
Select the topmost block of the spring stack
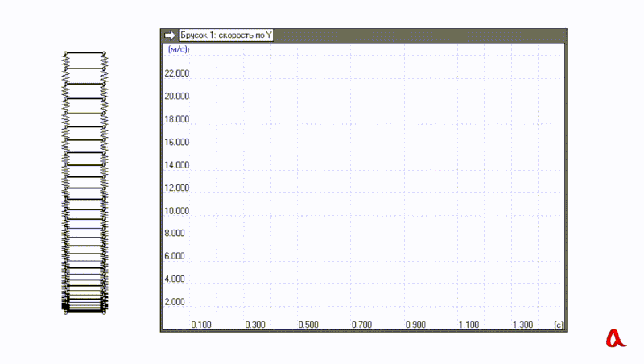85,52
